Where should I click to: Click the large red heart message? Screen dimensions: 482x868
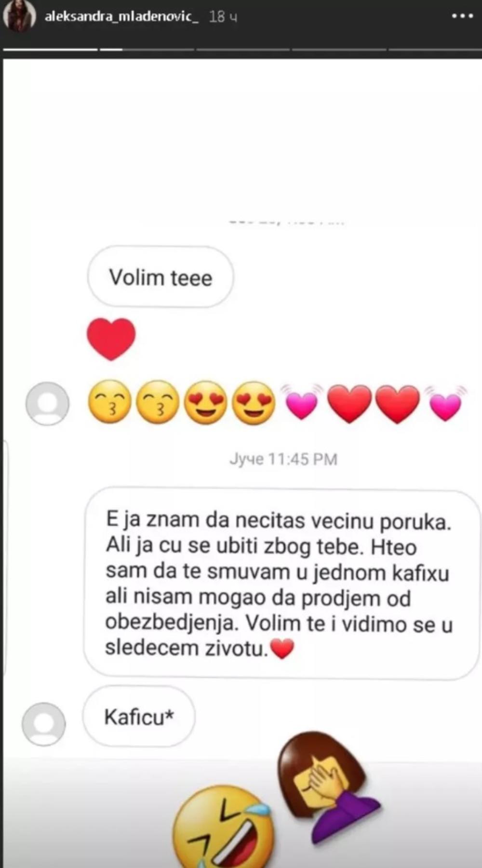111,339
